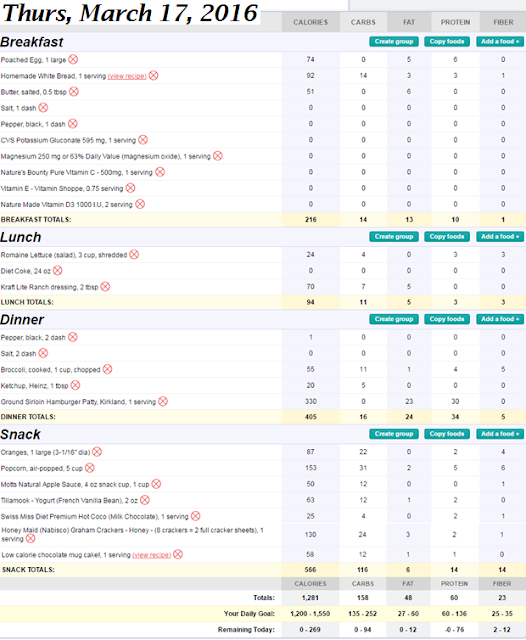Delete Diet Coke, 24 oz entry
This screenshot has height=640, width=526.
58,271
